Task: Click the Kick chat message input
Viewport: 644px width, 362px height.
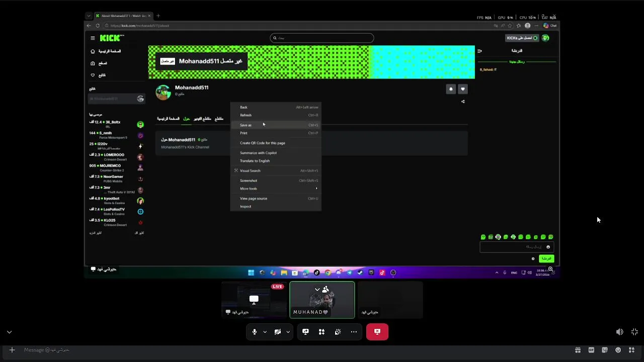Action: 517,247
